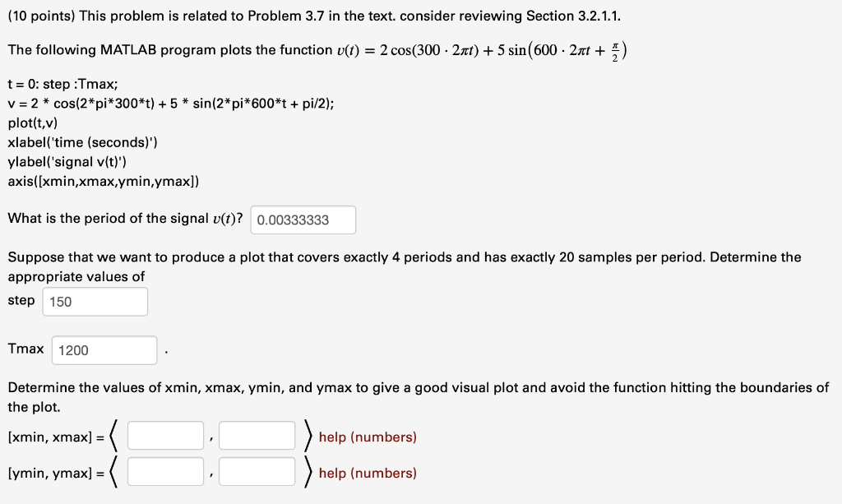This screenshot has height=504, width=842.
Task: Select the step input field containing 150
Action: click(95, 302)
